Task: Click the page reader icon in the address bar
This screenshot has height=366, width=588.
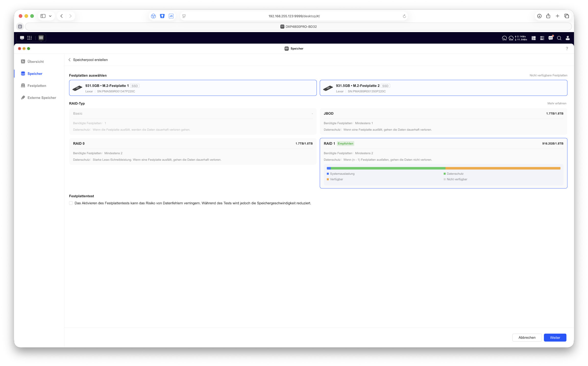Action: (184, 16)
